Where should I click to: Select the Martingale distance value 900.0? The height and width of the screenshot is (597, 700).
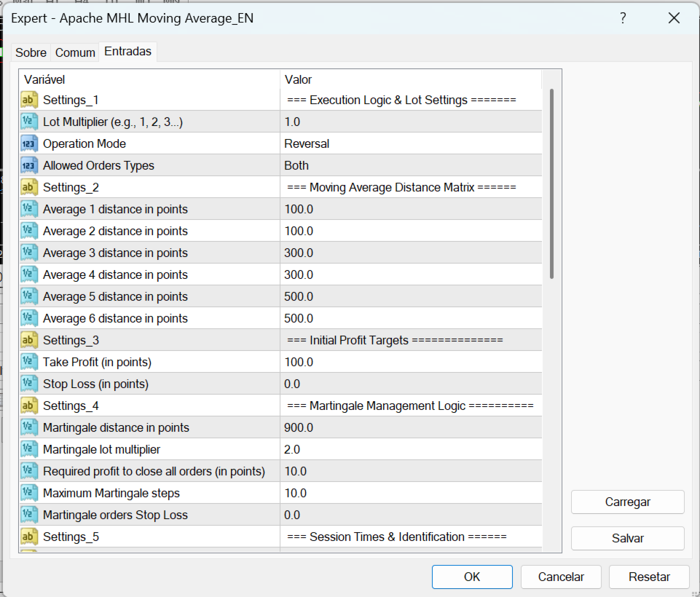[x=298, y=427]
